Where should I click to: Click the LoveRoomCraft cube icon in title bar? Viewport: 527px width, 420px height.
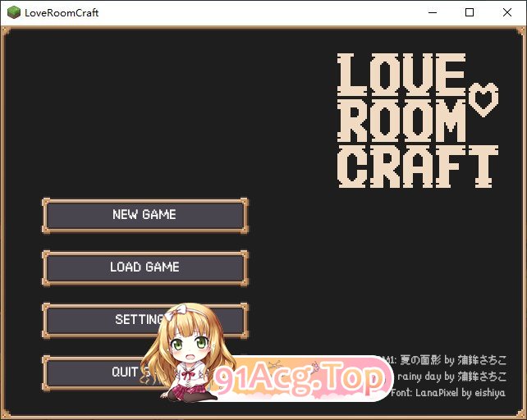14,13
